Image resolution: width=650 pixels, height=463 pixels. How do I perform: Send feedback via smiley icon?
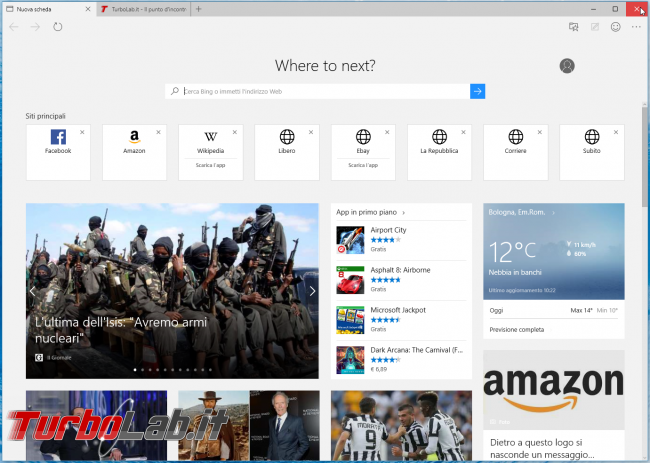pyautogui.click(x=616, y=27)
